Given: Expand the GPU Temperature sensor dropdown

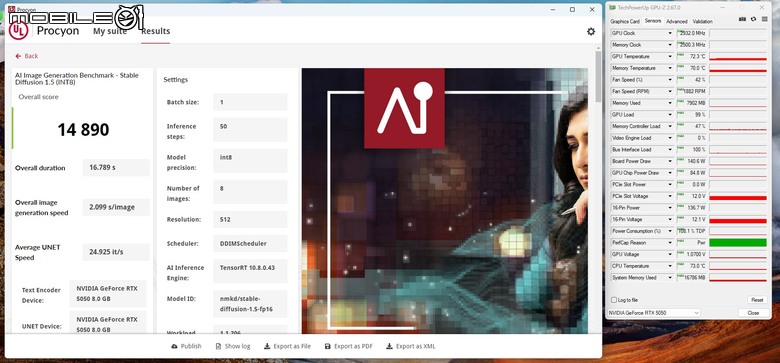Looking at the screenshot, I should coord(670,57).
